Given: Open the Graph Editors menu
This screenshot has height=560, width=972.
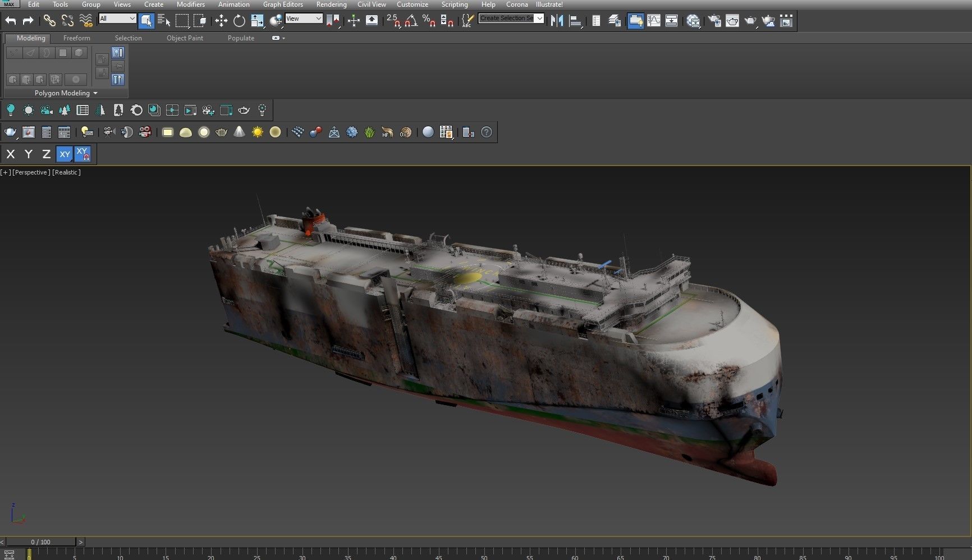Looking at the screenshot, I should (x=283, y=4).
